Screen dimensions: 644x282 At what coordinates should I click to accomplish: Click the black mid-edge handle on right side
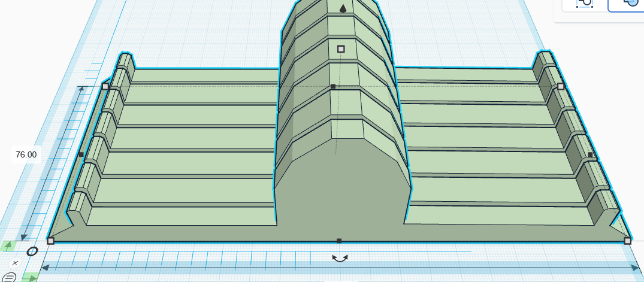[x=590, y=154]
